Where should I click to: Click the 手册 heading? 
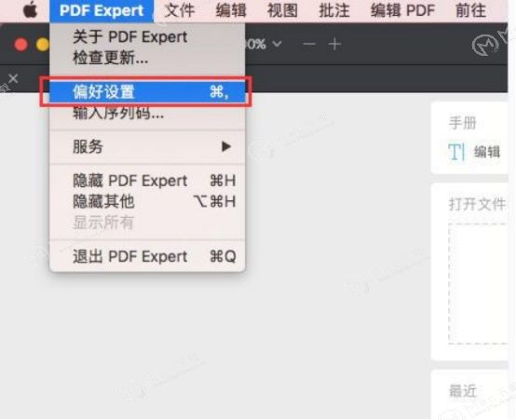coord(462,123)
